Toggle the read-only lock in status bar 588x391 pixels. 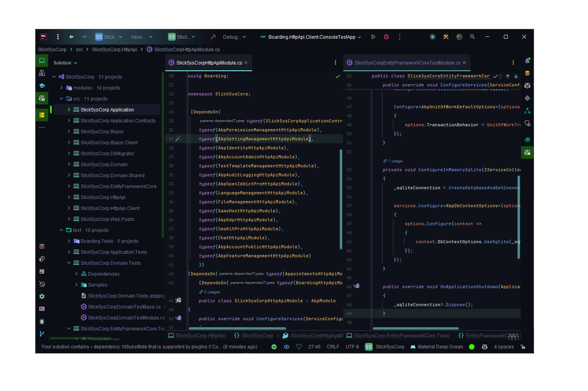click(x=523, y=347)
